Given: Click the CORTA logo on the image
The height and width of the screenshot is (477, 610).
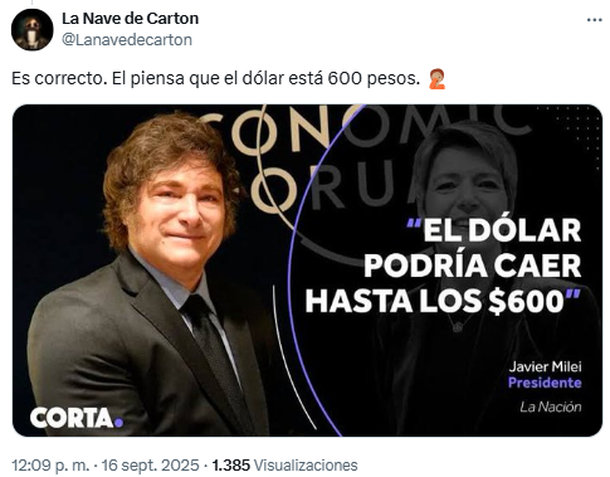Looking at the screenshot, I should tap(76, 418).
